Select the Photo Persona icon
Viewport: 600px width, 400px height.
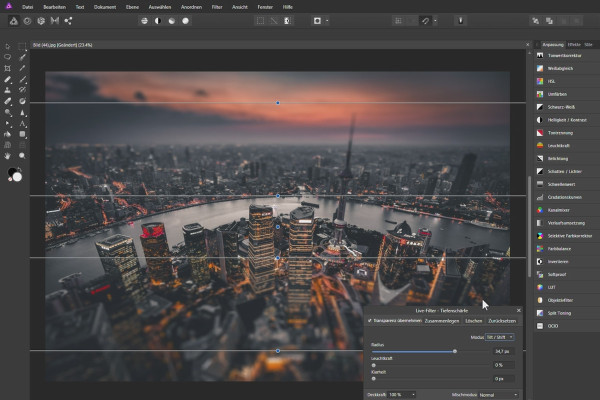point(13,21)
